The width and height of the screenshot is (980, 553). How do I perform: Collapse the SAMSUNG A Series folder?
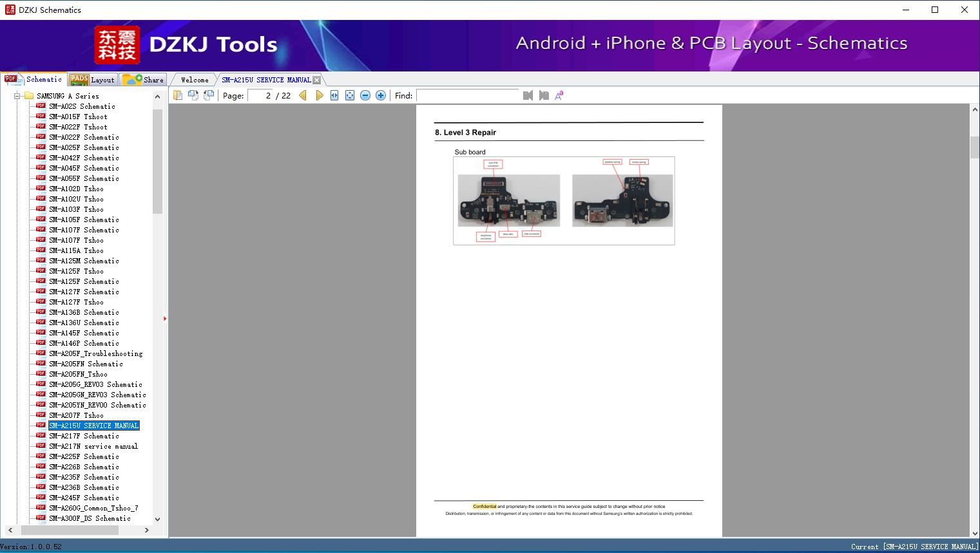(17, 96)
